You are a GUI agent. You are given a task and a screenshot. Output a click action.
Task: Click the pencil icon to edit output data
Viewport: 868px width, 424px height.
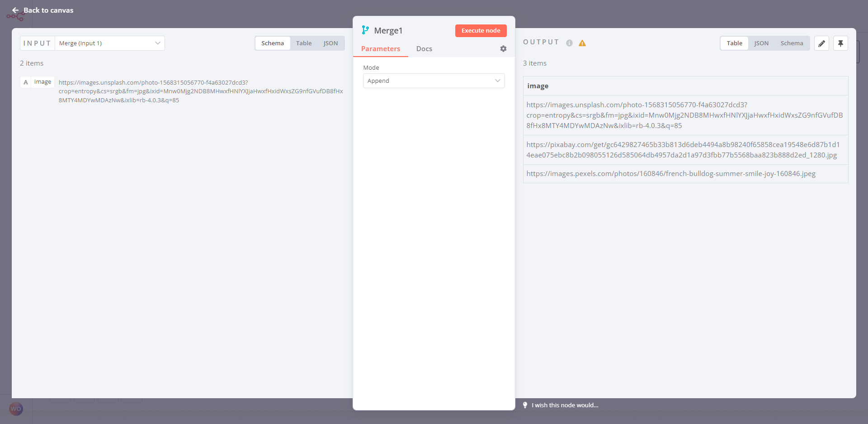point(821,43)
